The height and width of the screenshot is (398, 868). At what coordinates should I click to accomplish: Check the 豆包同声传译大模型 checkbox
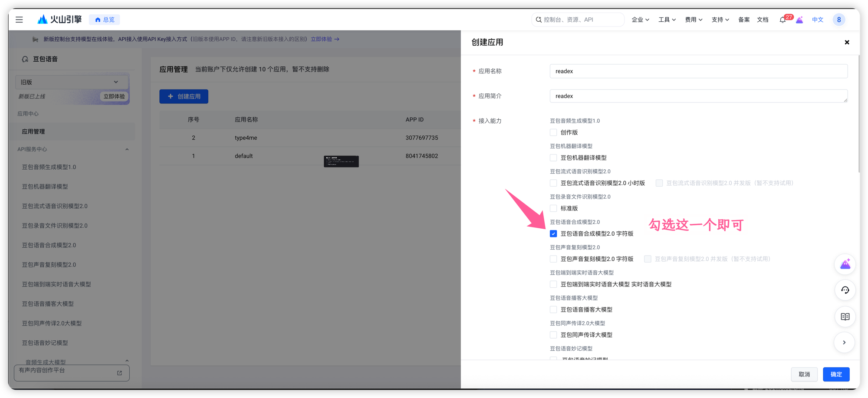point(553,335)
